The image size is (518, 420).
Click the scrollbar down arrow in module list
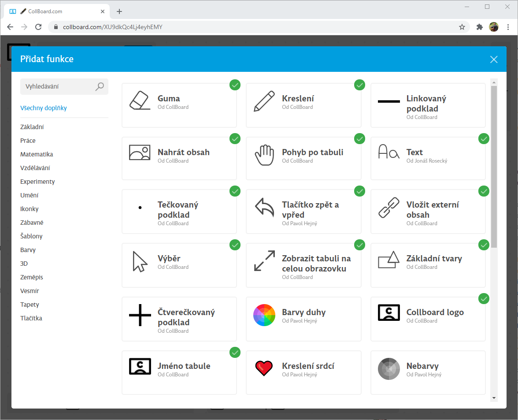coord(494,398)
